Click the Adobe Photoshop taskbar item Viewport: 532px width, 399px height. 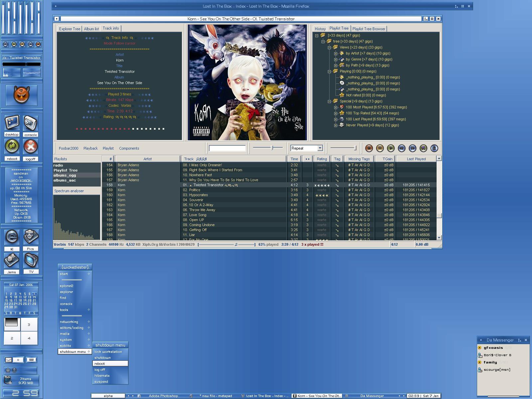pos(163,396)
